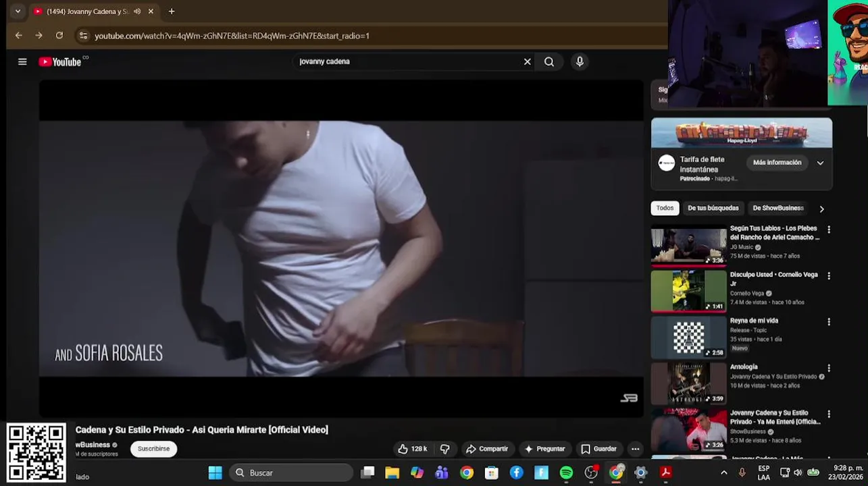Open File Explorer from the taskbar
Viewport: 868px width, 486px height.
pyautogui.click(x=392, y=473)
